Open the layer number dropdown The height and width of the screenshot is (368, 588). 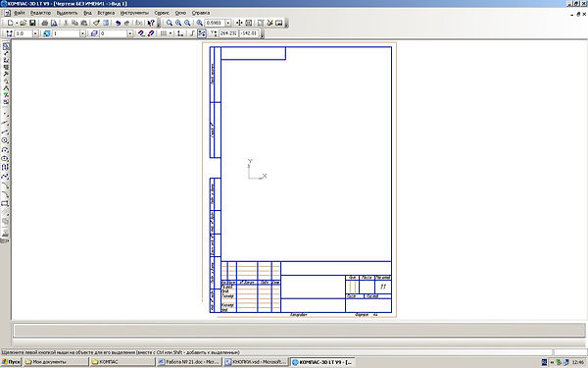point(129,33)
